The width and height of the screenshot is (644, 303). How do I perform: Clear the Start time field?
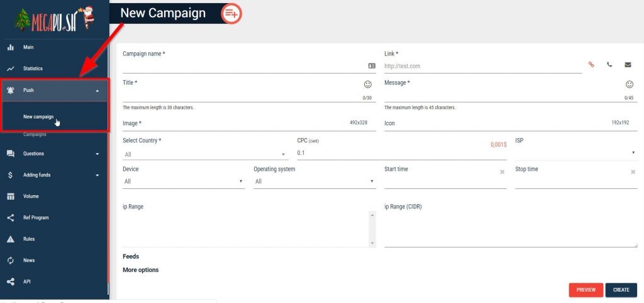coord(502,171)
